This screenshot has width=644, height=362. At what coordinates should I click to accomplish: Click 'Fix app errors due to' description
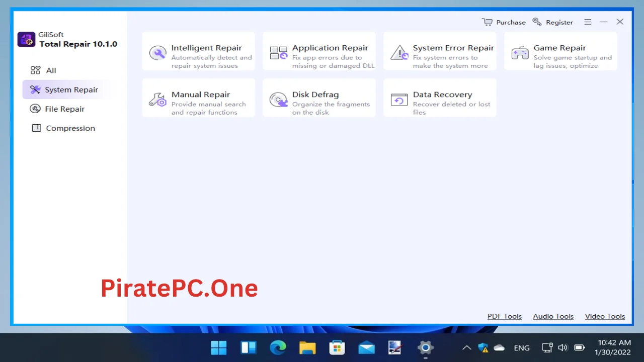[x=327, y=57]
